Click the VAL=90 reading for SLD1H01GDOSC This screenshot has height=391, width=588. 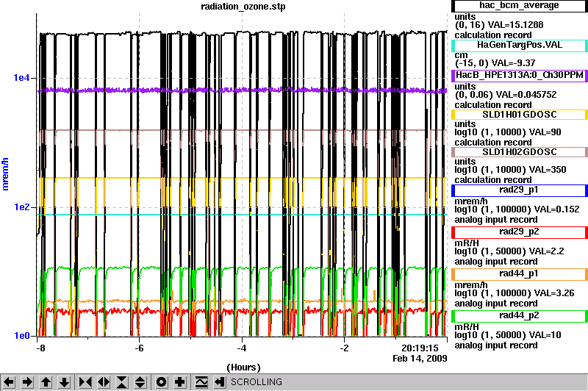pos(544,132)
